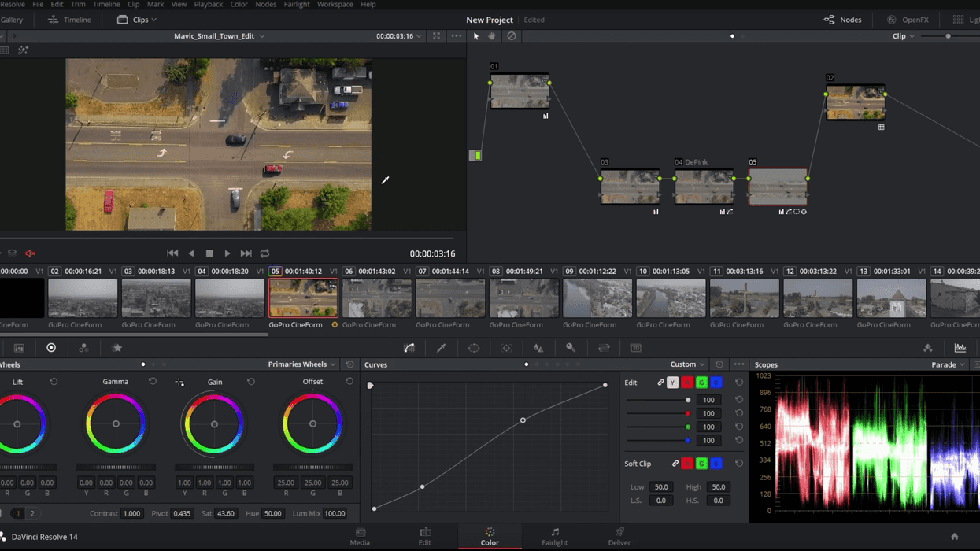The width and height of the screenshot is (980, 551).
Task: Open the Qualifier eyedropper palette
Action: point(442,348)
